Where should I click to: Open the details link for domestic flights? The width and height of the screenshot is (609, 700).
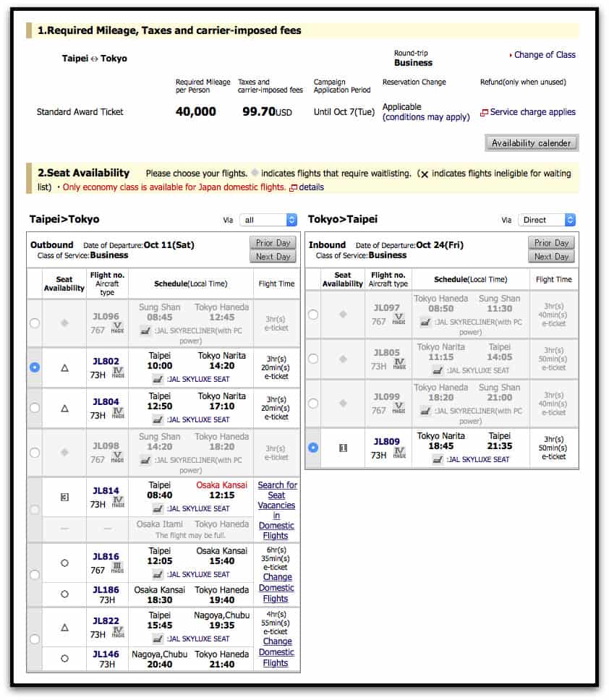pyautogui.click(x=311, y=187)
